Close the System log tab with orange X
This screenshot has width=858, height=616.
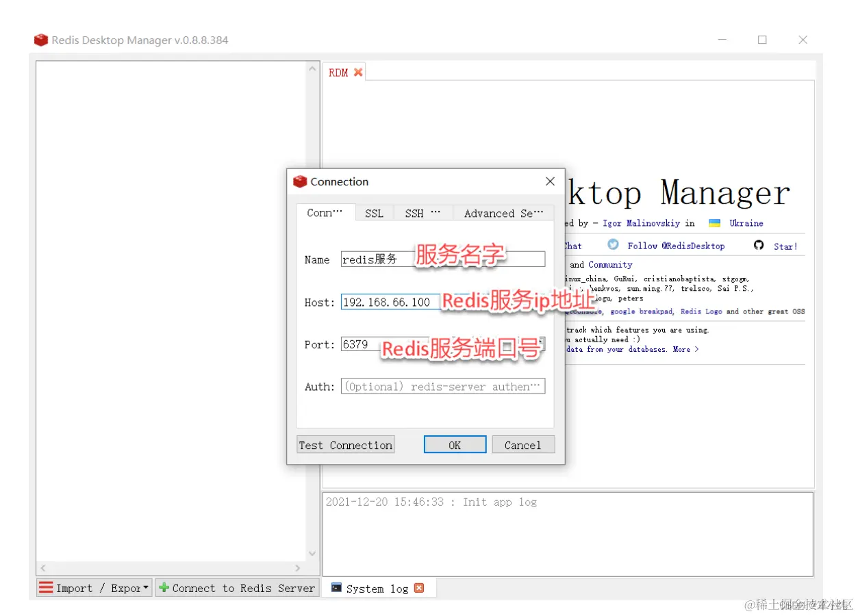[419, 588]
